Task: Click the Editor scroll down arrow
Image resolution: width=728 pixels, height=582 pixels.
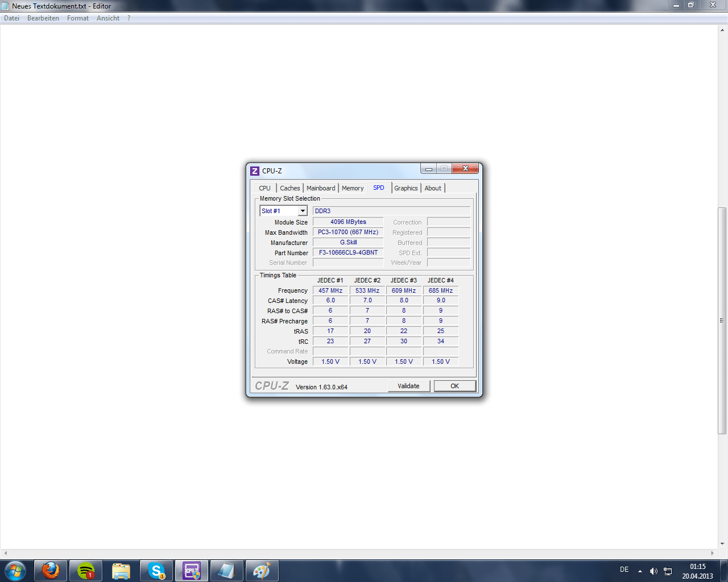Action: click(722, 543)
